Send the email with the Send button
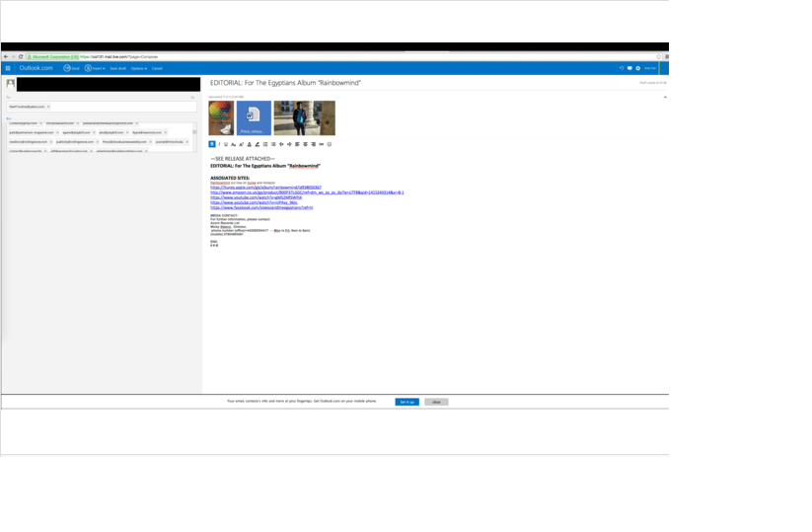The width and height of the screenshot is (812, 532). coord(71,68)
